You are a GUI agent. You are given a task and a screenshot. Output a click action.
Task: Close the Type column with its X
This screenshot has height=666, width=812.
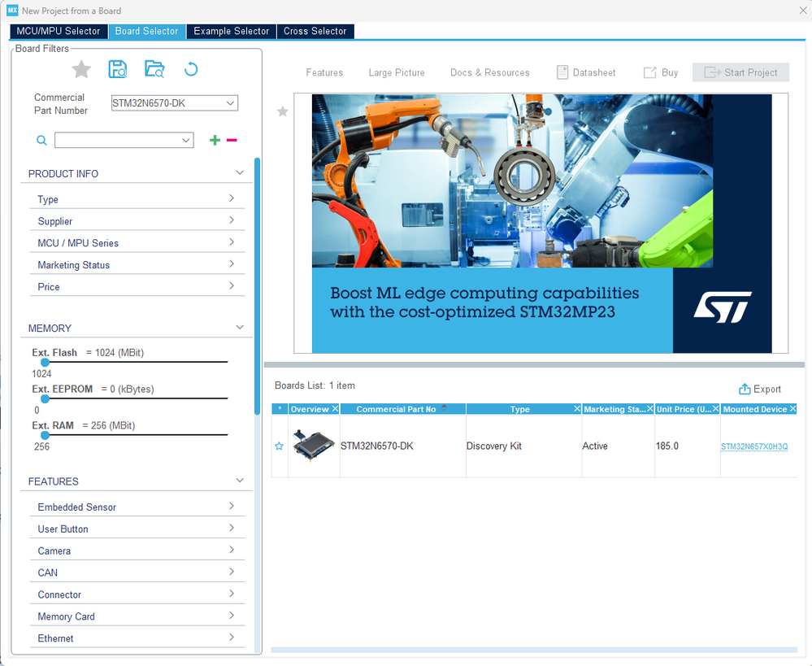click(x=577, y=409)
